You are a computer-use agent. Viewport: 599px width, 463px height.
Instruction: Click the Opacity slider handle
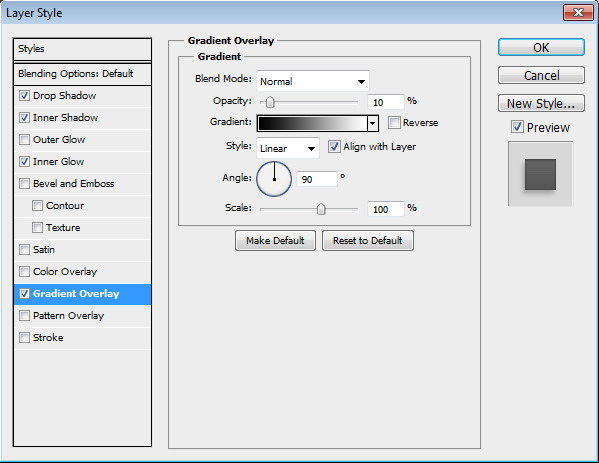[270, 102]
